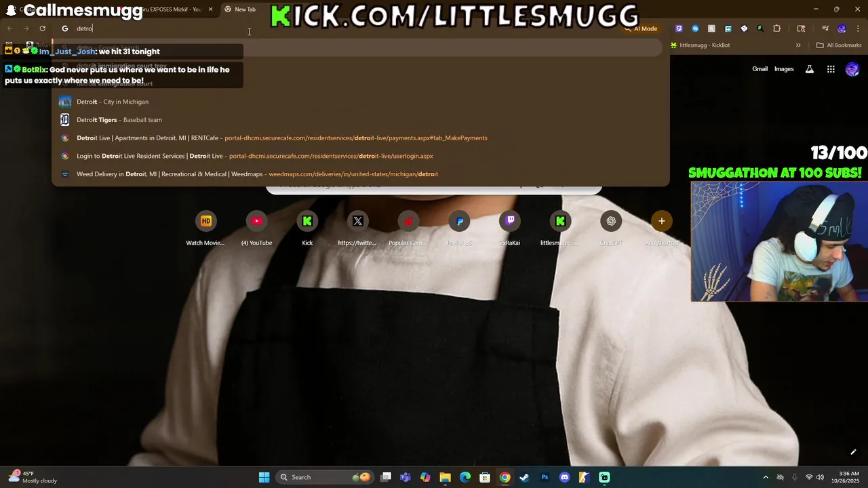
Task: Close the 'EXPOSES Mizkif' YouTube tab
Action: tap(210, 9)
